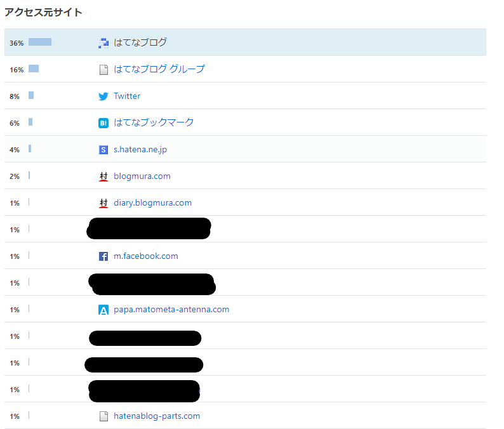Click the 8% percentage value

pyautogui.click(x=15, y=96)
